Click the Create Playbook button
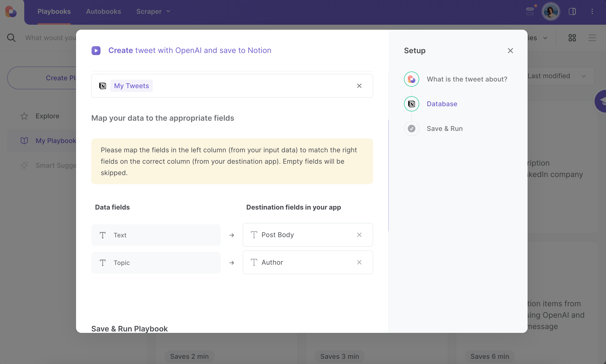Screen dimensions: 606x364 pos(42,78)
